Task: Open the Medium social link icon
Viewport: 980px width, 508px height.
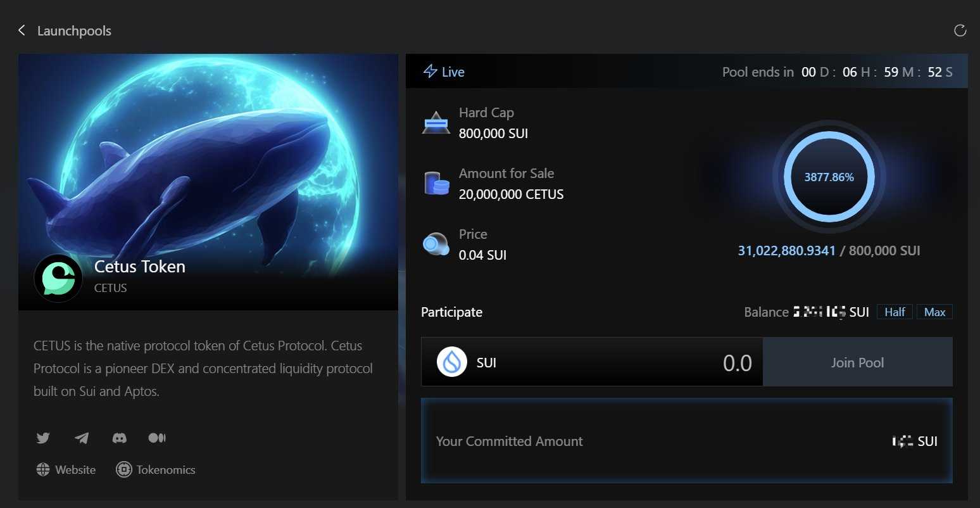Action: click(156, 438)
